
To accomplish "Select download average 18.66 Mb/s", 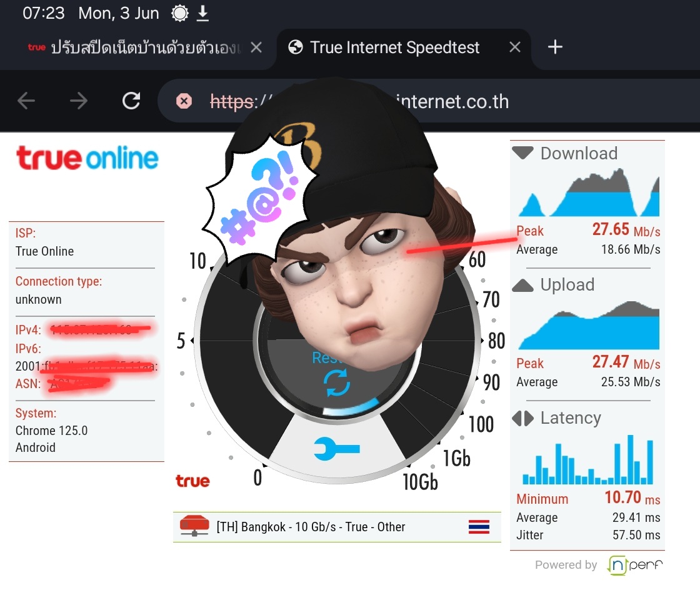I will (631, 249).
